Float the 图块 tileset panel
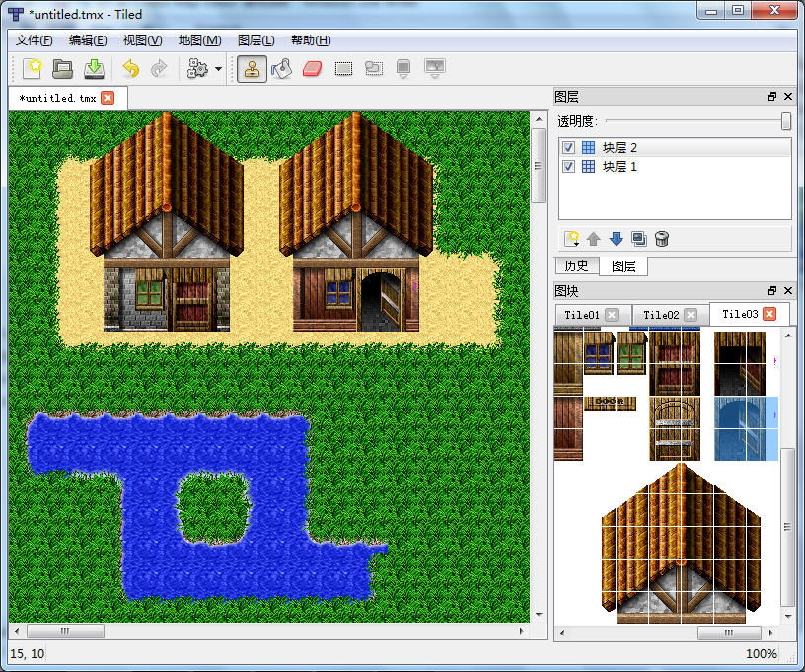This screenshot has height=672, width=805. pos(772,290)
